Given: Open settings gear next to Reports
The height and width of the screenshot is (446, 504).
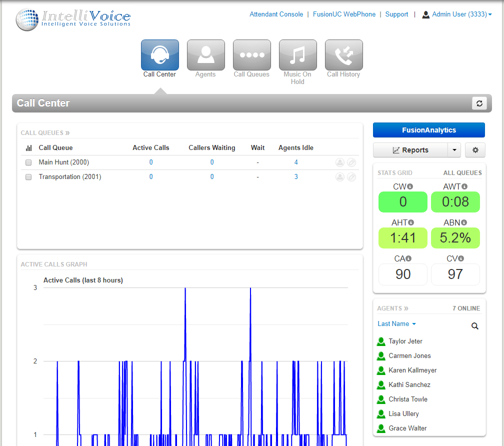Looking at the screenshot, I should (x=475, y=150).
